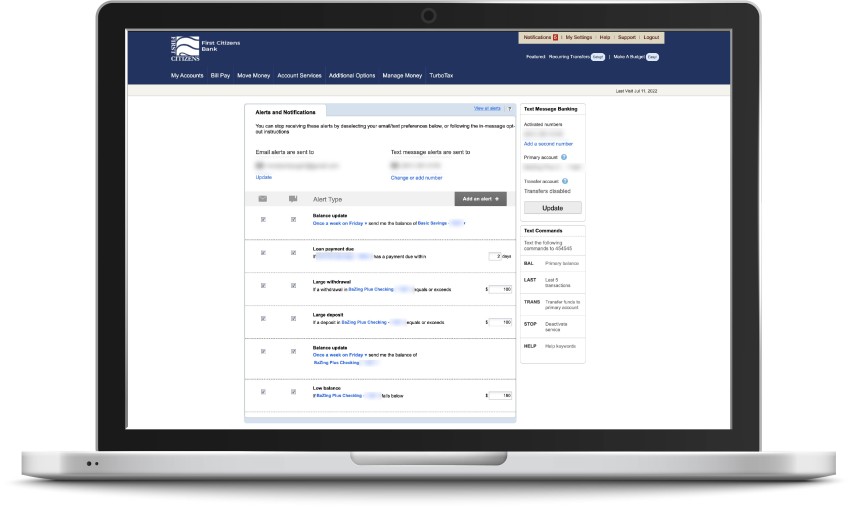The image size is (850, 508).
Task: Open frequency dropdown in Basic Savings balance update
Action: click(x=340, y=223)
